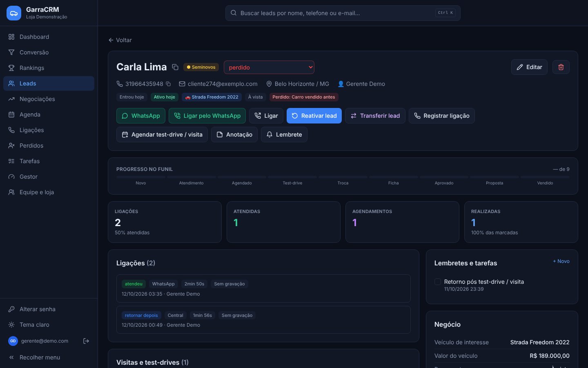Select Leads in the sidebar

[49, 83]
